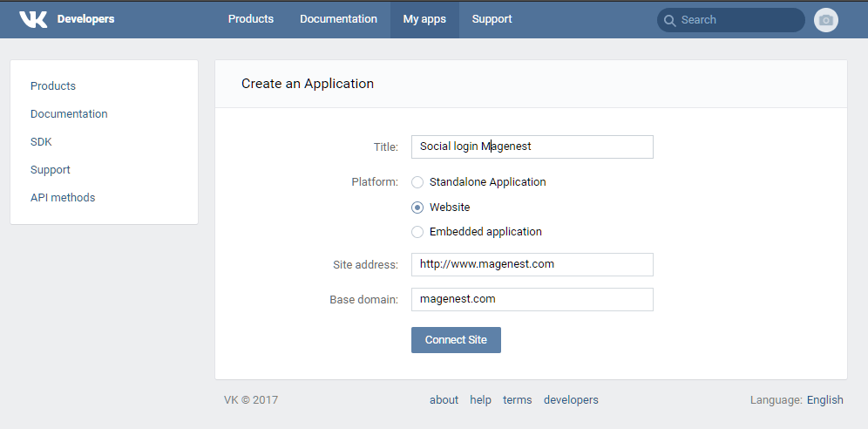
Task: Open Documentation in top navigation
Action: [x=338, y=19]
